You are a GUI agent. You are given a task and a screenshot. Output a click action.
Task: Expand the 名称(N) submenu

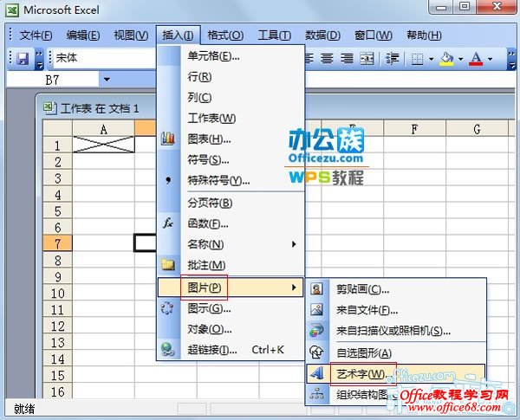tap(231, 244)
